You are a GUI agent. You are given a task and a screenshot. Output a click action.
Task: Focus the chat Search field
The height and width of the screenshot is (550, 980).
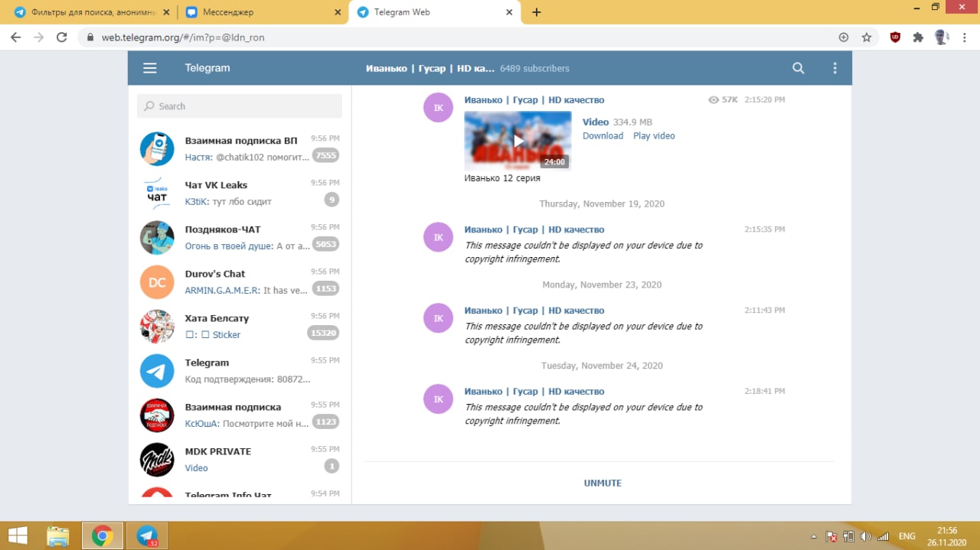(240, 106)
